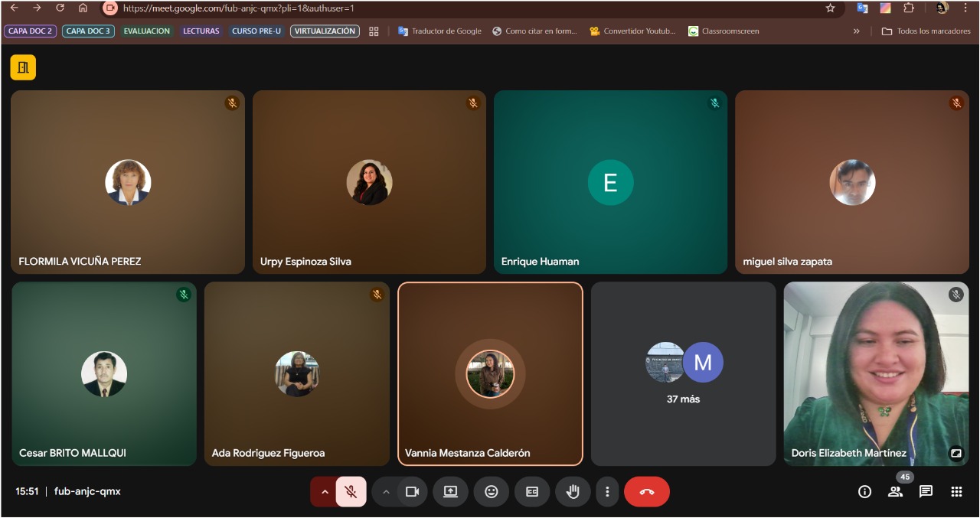This screenshot has height=518, width=980.
Task: Open the activities grid icon
Action: coord(956,492)
